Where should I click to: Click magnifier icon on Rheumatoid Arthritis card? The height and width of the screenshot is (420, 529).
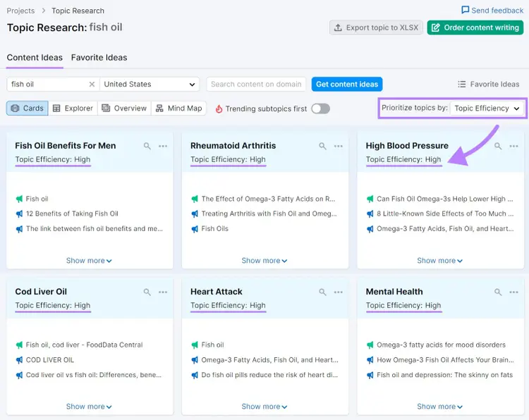pos(322,146)
